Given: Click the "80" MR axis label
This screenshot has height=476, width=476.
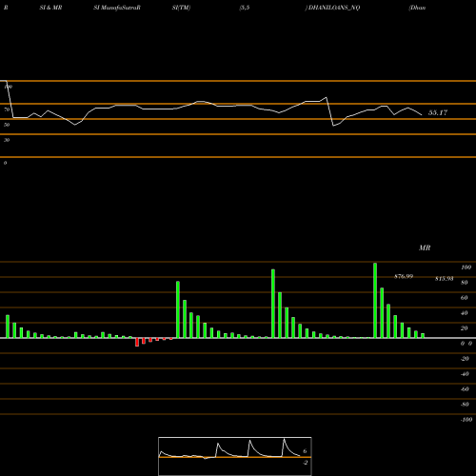Looking at the screenshot, I should (x=465, y=283).
